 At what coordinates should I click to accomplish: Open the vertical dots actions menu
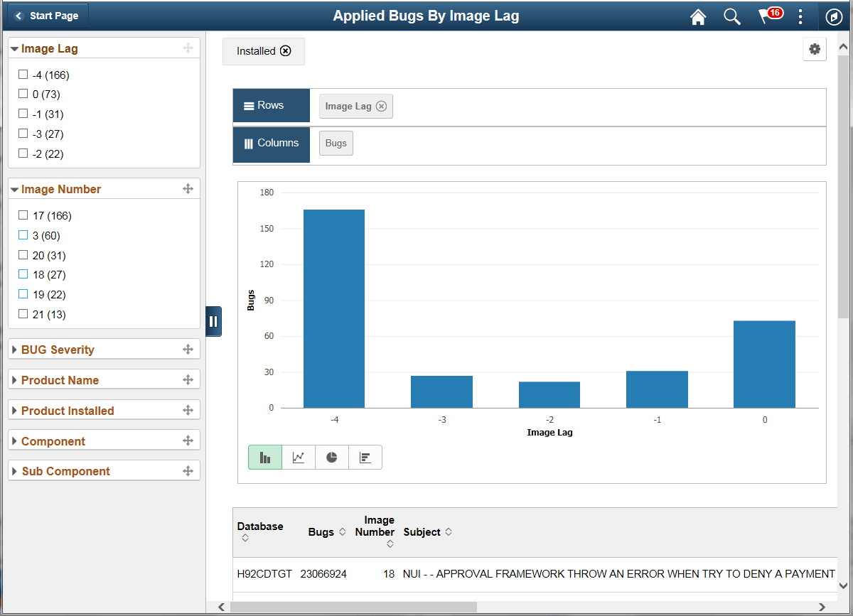tap(801, 16)
